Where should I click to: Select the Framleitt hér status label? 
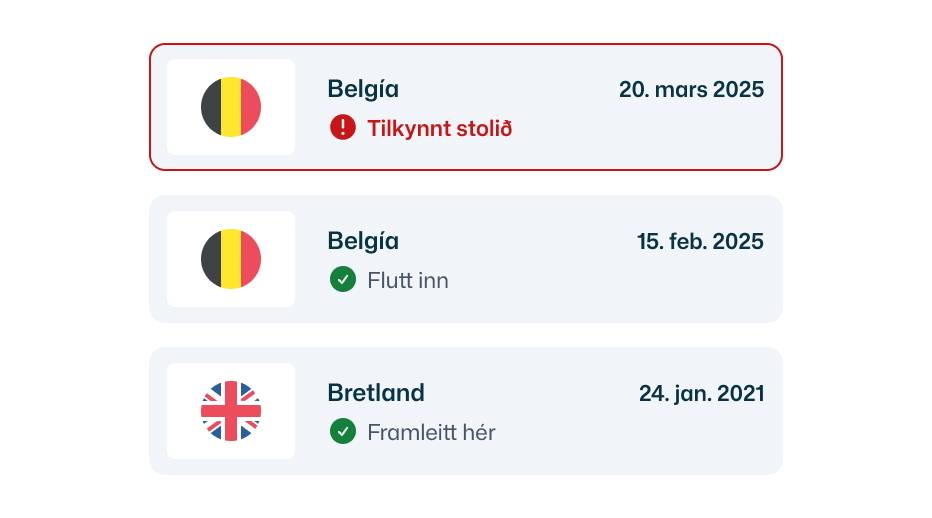point(431,433)
